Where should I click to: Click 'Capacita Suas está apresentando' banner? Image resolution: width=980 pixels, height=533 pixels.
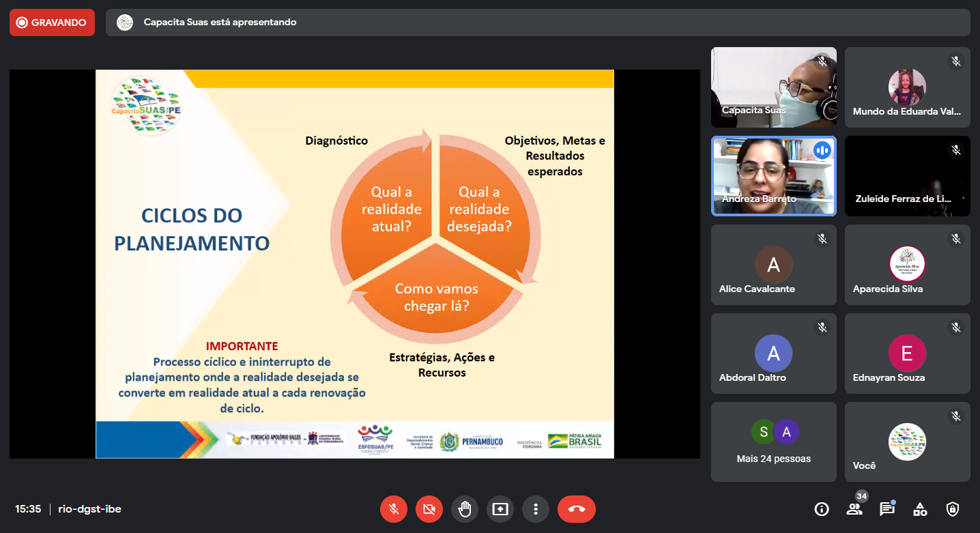tap(220, 23)
